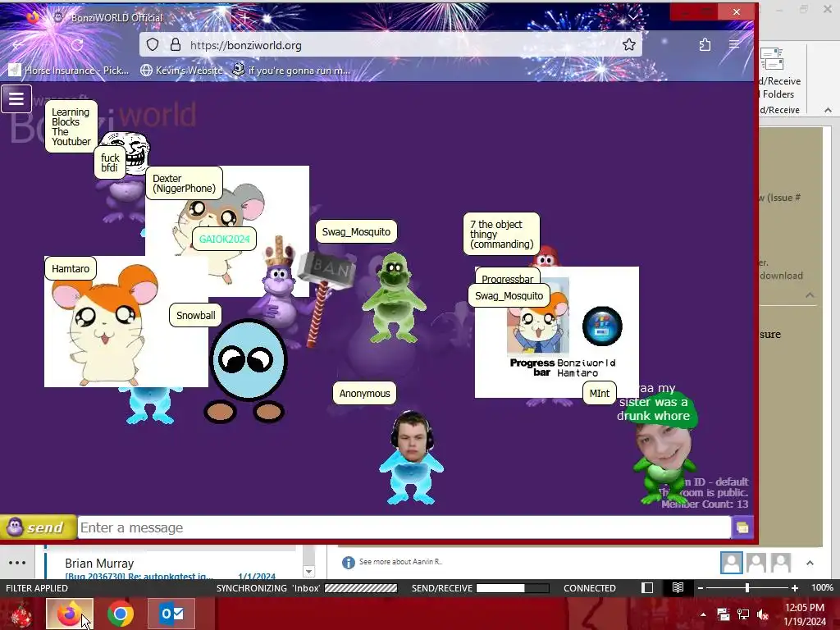
Task: Open Brian Murray email in Outlook
Action: [x=171, y=568]
